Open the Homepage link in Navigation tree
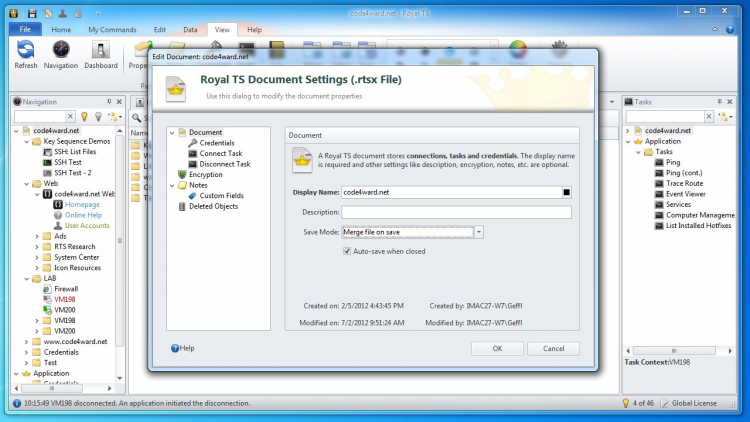This screenshot has height=422, width=750. click(x=82, y=204)
